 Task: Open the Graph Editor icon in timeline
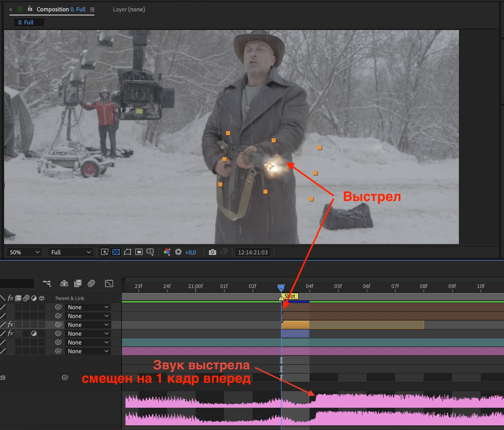[109, 283]
